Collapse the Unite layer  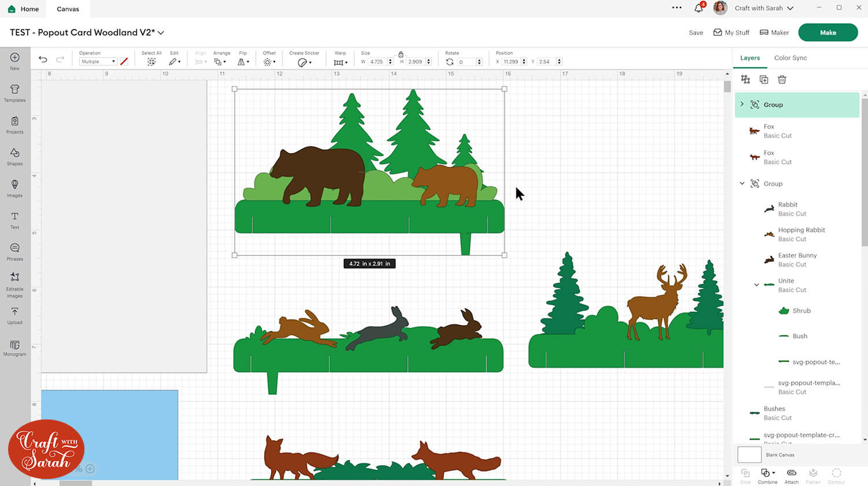click(x=756, y=285)
